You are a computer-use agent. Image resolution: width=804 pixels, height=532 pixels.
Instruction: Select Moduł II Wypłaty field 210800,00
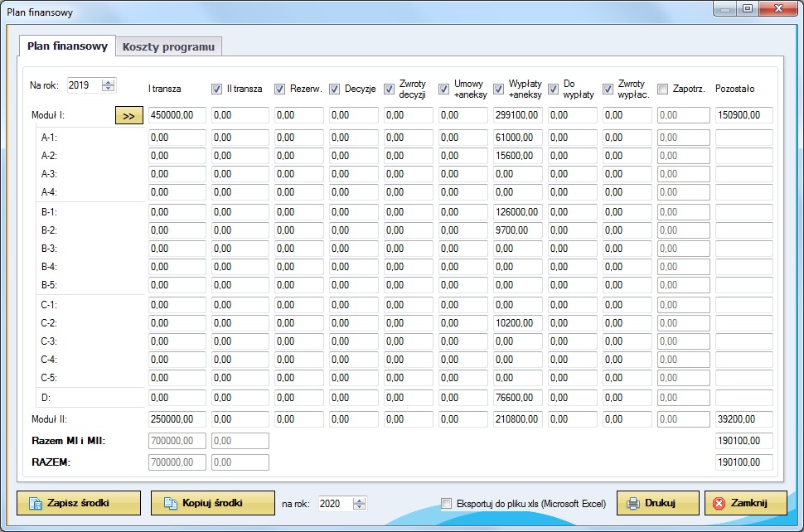(x=517, y=419)
